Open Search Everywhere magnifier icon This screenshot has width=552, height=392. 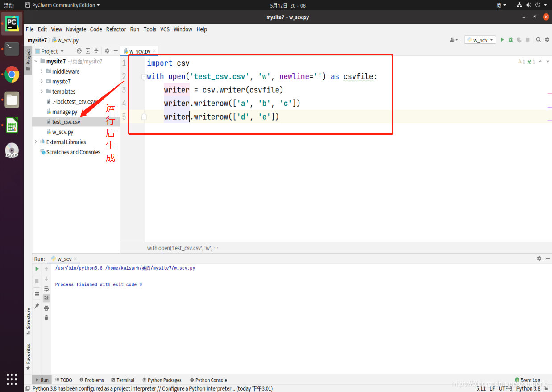tap(539, 40)
